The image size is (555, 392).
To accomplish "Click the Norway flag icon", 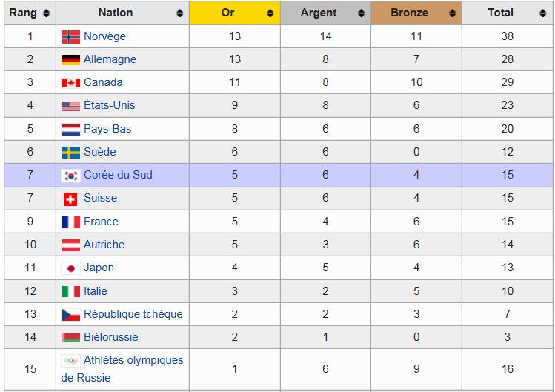I will tap(71, 37).
